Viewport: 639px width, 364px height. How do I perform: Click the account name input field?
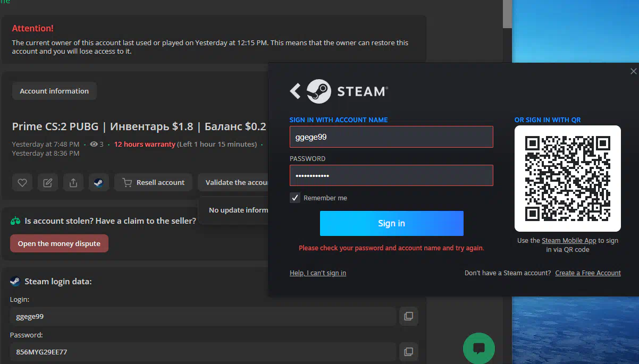click(391, 137)
